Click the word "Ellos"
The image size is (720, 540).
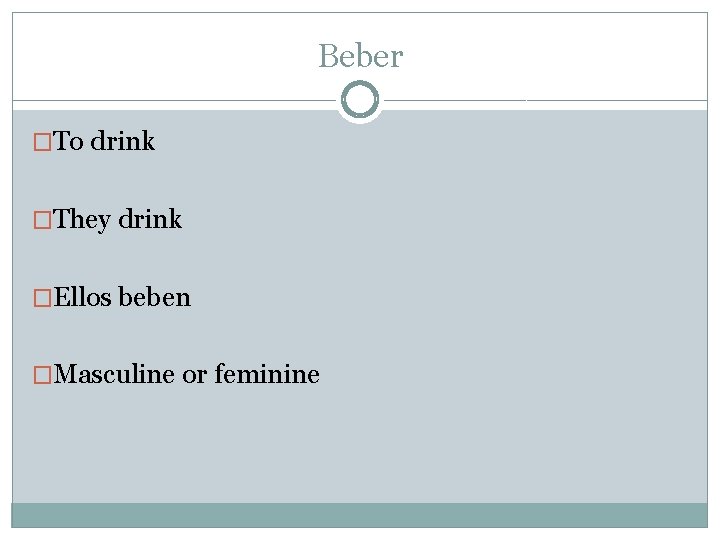pyautogui.click(x=84, y=297)
